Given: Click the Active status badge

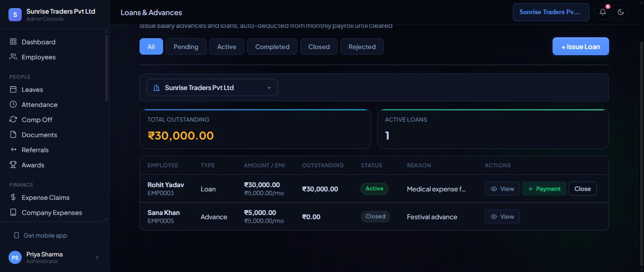Looking at the screenshot, I should pos(374,189).
